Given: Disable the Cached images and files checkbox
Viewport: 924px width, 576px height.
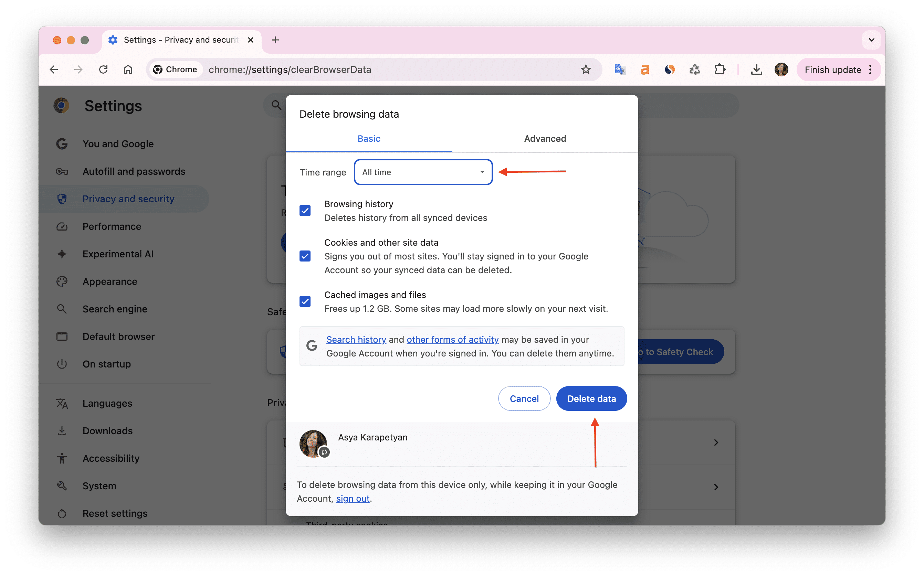Looking at the screenshot, I should point(305,301).
